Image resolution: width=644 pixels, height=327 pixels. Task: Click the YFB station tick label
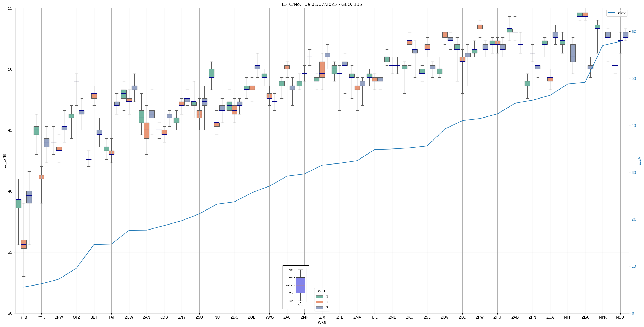pyautogui.click(x=24, y=317)
